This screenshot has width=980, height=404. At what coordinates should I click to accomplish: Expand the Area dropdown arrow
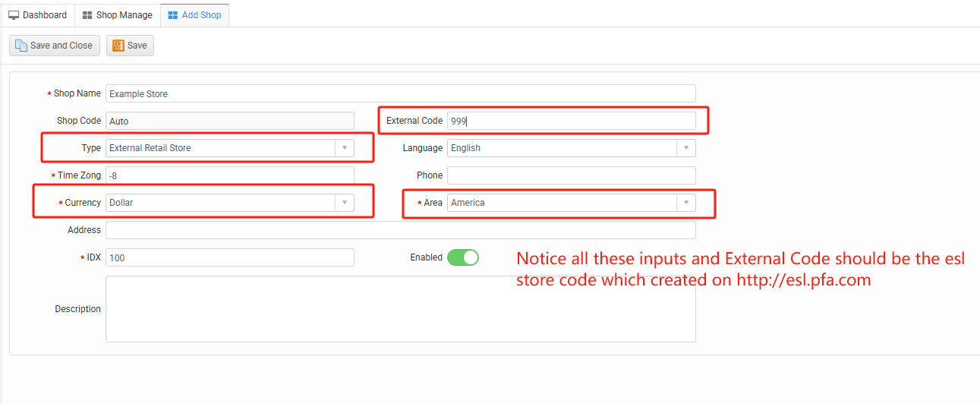click(x=686, y=203)
